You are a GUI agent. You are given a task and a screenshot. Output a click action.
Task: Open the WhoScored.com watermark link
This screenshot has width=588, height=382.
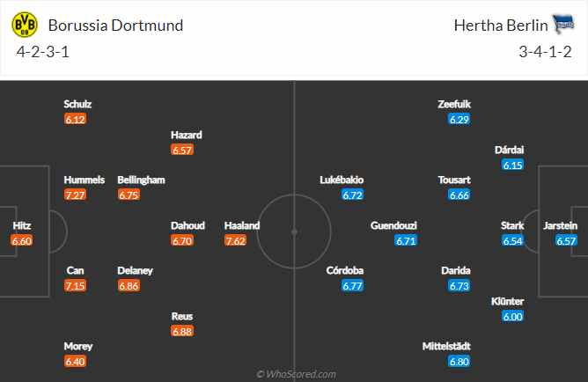296,374
